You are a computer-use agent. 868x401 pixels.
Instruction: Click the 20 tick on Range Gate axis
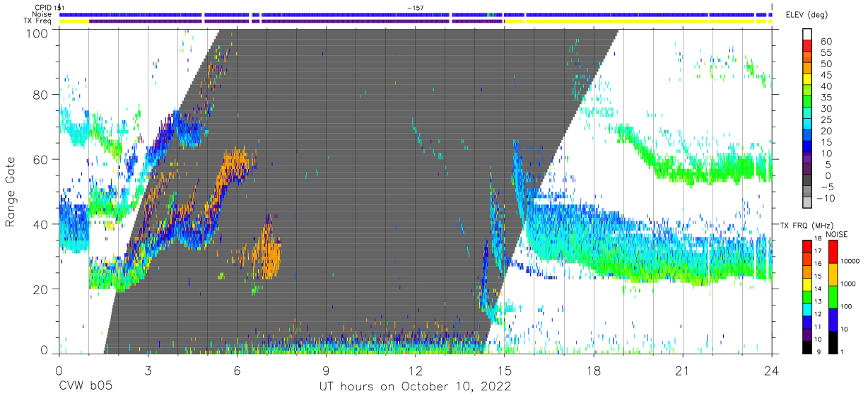coord(41,290)
